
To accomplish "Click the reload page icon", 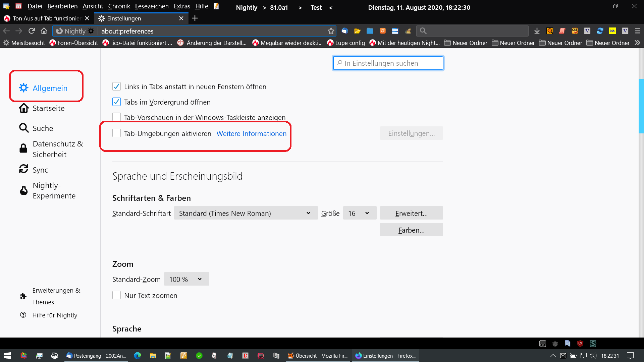I will pos(32,31).
